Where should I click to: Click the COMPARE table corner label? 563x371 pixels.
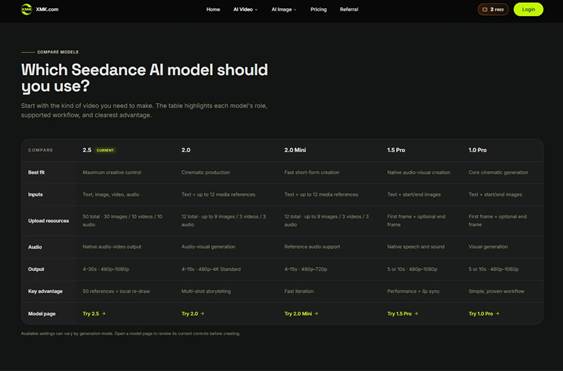[41, 150]
